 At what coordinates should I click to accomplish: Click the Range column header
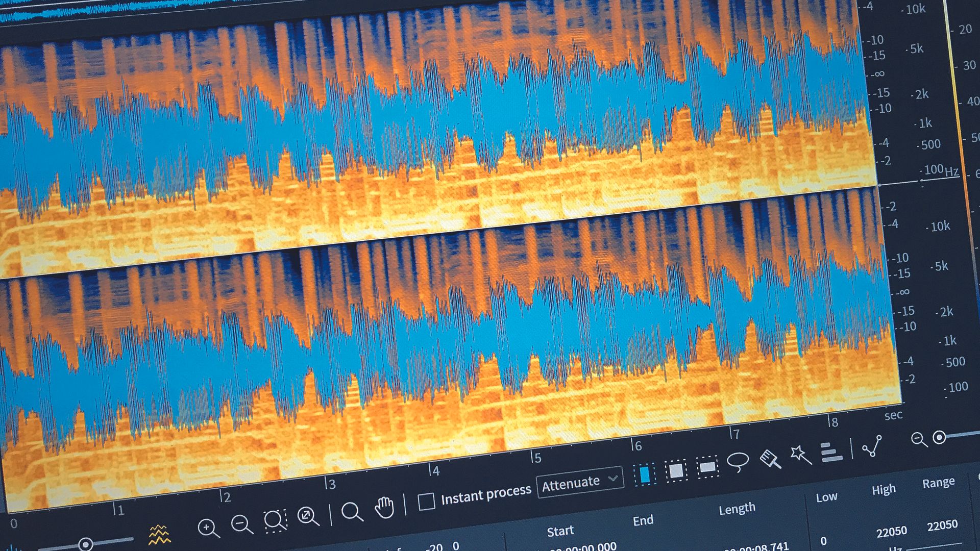point(939,482)
